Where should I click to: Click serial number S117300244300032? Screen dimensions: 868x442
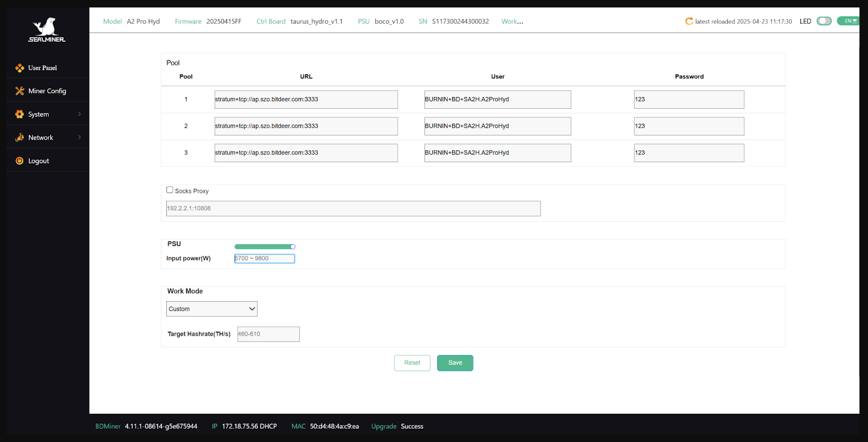click(460, 21)
